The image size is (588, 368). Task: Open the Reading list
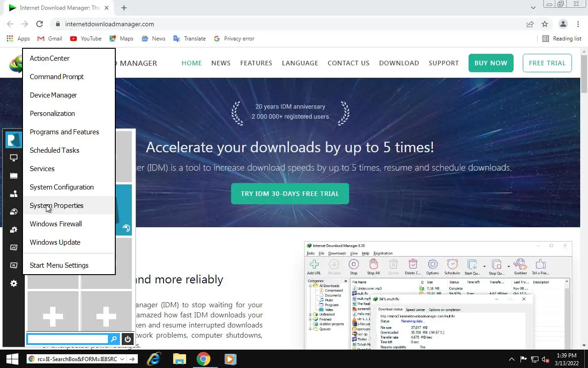pyautogui.click(x=562, y=39)
